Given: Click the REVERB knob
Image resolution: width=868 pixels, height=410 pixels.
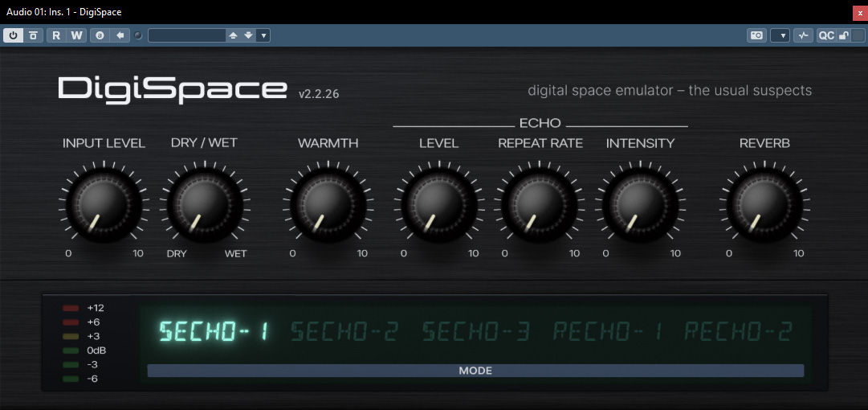Looking at the screenshot, I should click(x=764, y=205).
